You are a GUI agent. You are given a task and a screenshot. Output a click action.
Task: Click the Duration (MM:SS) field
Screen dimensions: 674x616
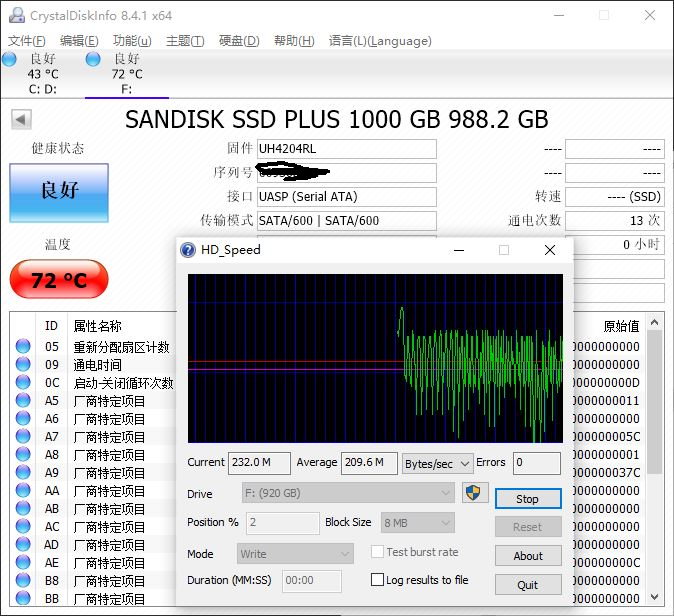tap(312, 581)
